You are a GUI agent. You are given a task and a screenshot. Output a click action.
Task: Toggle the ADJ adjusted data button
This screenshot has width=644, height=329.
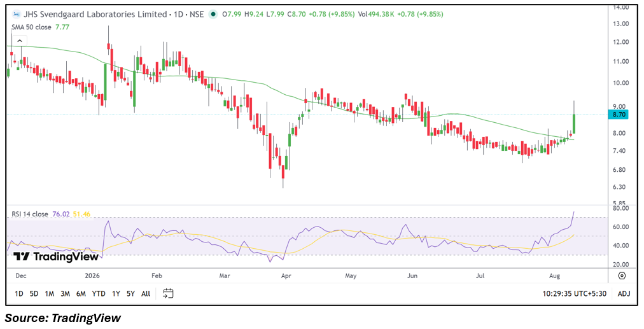click(624, 293)
